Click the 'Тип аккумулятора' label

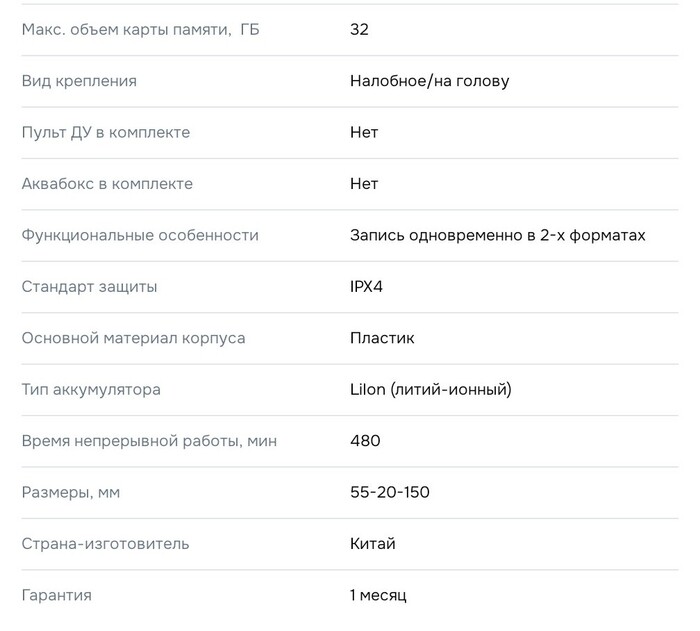91,389
